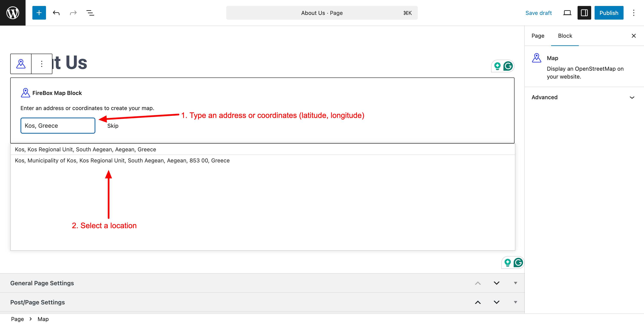Undo the last change
644x324 pixels.
[56, 13]
